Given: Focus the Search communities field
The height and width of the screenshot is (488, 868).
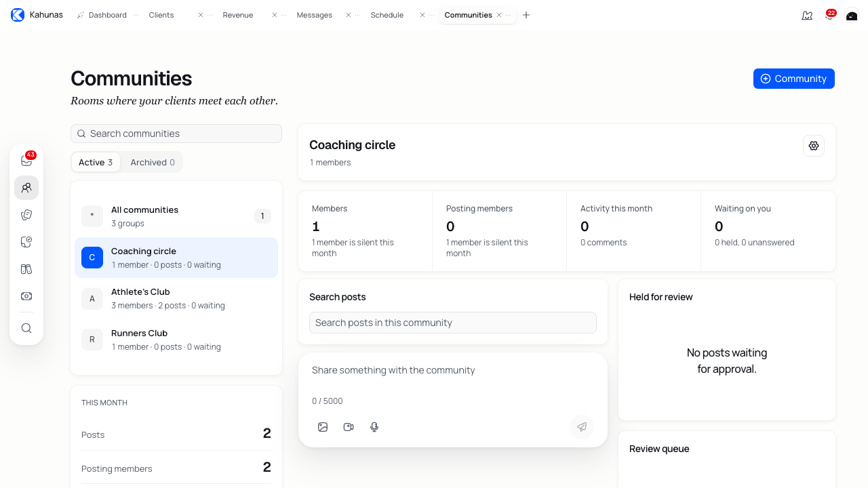Looking at the screenshot, I should (176, 134).
